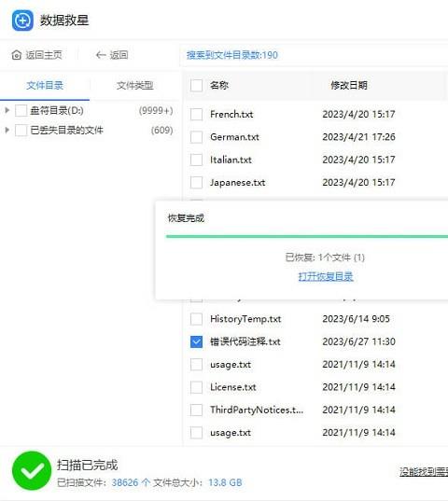This screenshot has height=501, width=448.
Task: Select the Japanese.txt file name
Action: pos(237,183)
